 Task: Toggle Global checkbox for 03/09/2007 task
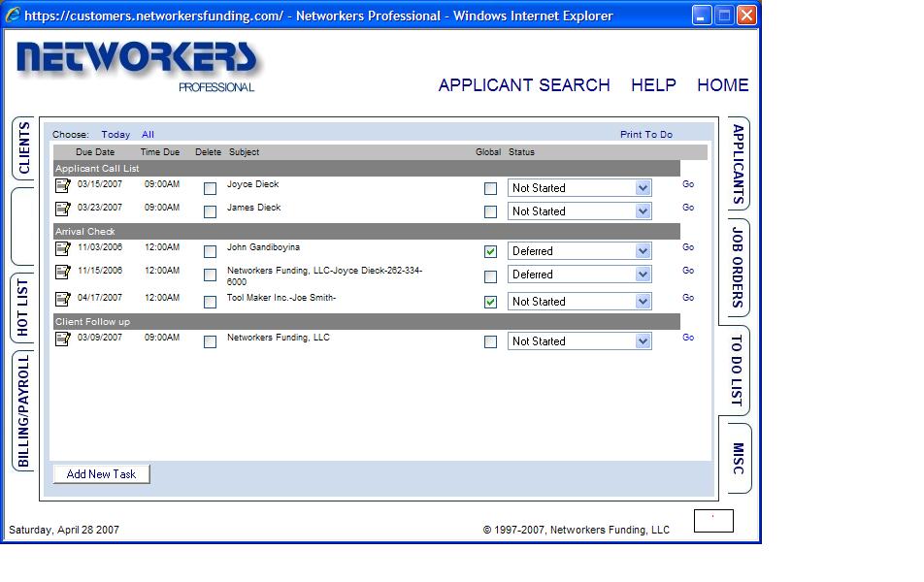point(490,341)
